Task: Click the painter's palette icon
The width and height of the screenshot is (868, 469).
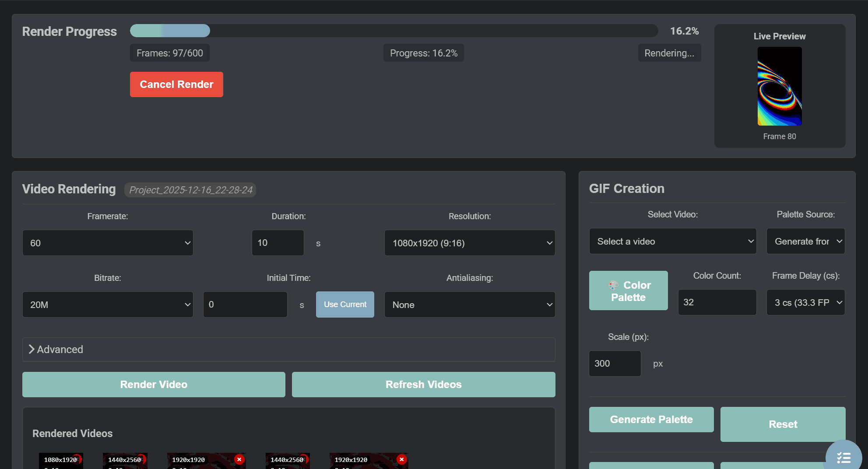Action: coord(613,285)
